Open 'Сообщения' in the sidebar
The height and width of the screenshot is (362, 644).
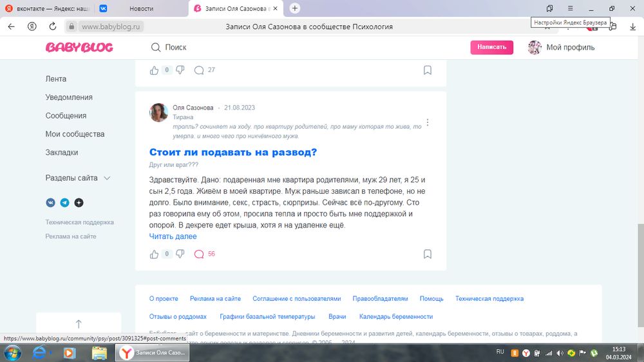pyautogui.click(x=66, y=116)
